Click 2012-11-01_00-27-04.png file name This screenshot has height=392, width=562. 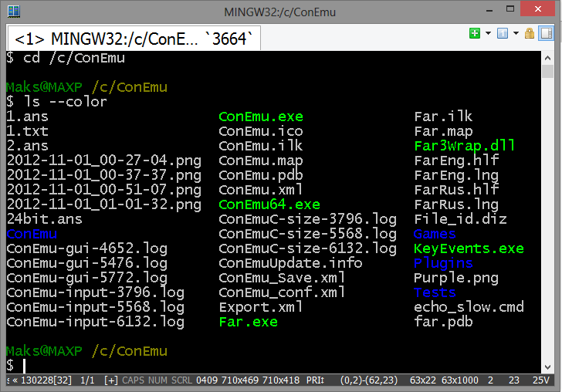point(104,161)
